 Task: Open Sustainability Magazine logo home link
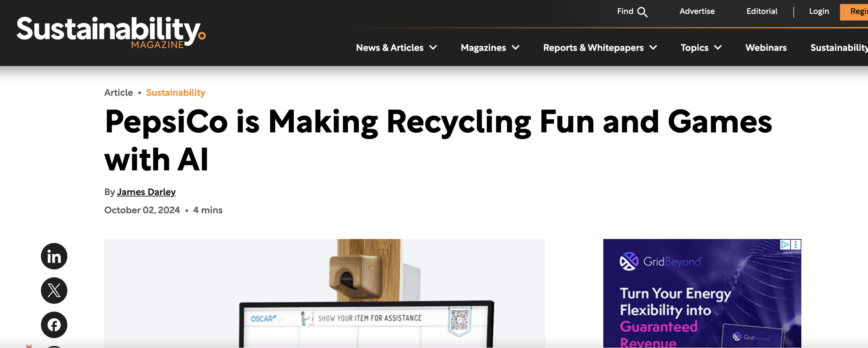[x=111, y=33]
